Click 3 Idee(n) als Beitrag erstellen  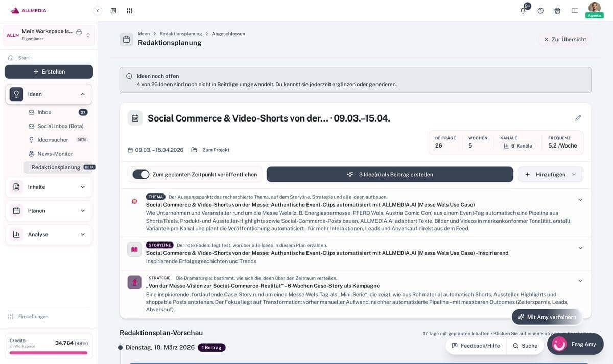pos(390,175)
